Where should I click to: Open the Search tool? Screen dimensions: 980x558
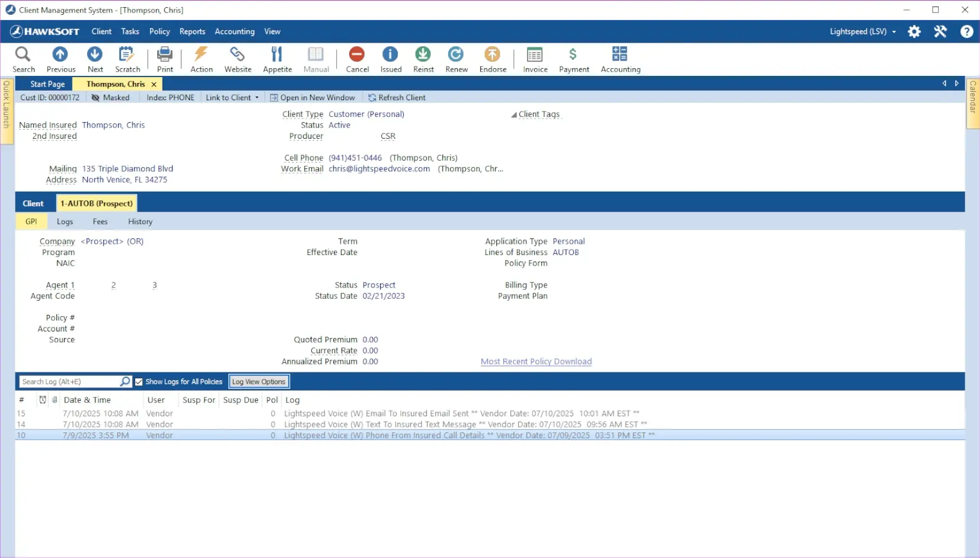coord(23,59)
